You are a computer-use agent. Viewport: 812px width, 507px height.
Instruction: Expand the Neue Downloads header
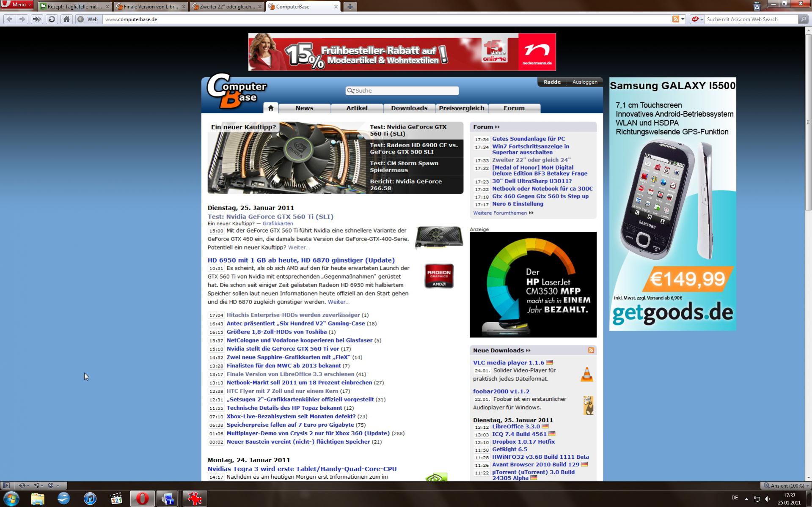[502, 350]
